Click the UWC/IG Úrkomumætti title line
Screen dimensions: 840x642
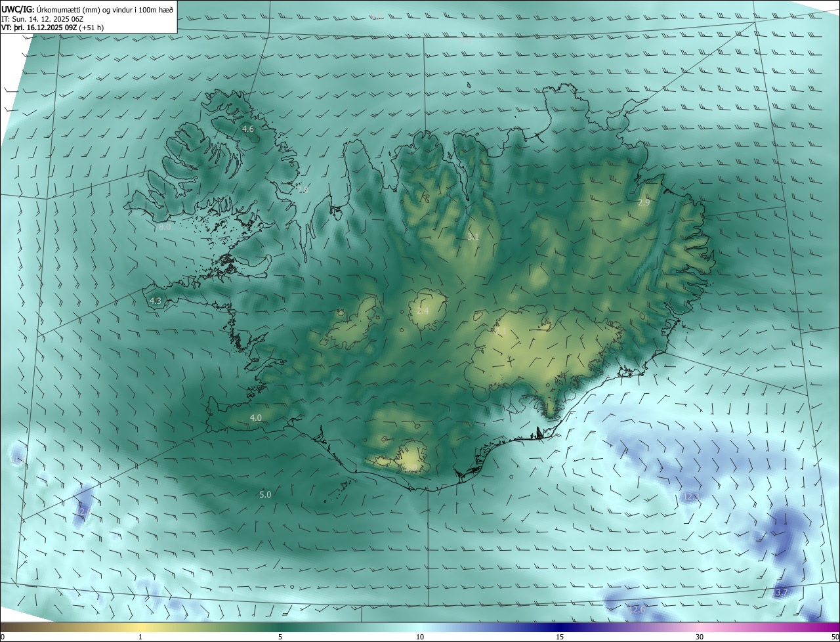point(87,9)
